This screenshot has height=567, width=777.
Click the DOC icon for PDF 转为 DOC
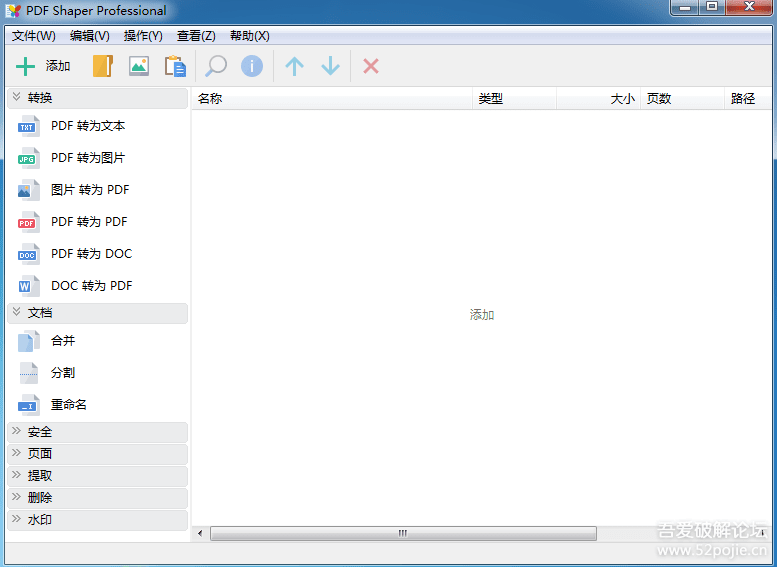coord(28,254)
